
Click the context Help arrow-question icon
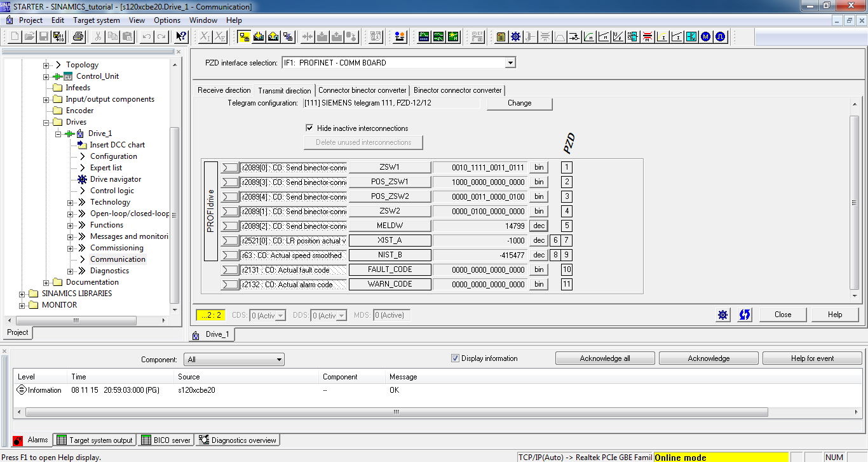click(x=182, y=36)
